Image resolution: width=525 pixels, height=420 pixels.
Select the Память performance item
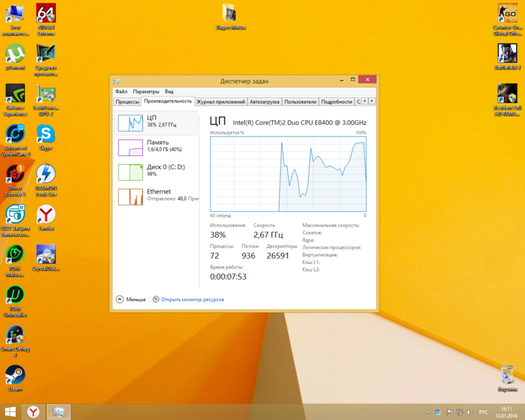pyautogui.click(x=156, y=148)
